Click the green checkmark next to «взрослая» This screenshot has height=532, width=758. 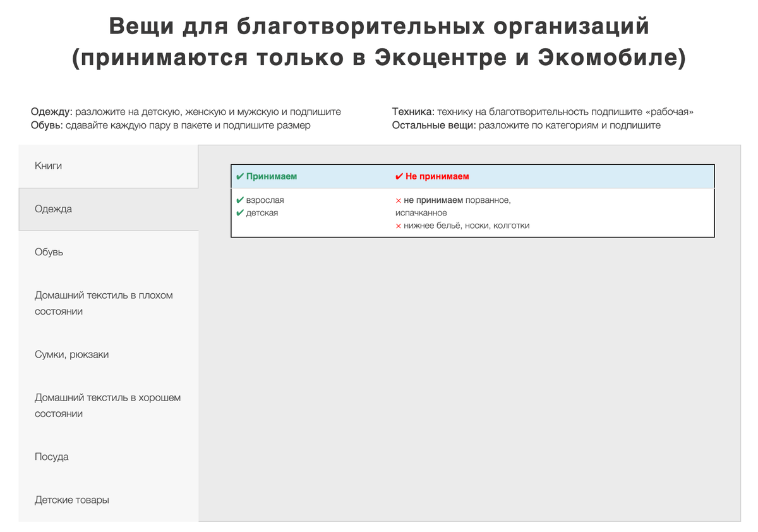click(239, 200)
